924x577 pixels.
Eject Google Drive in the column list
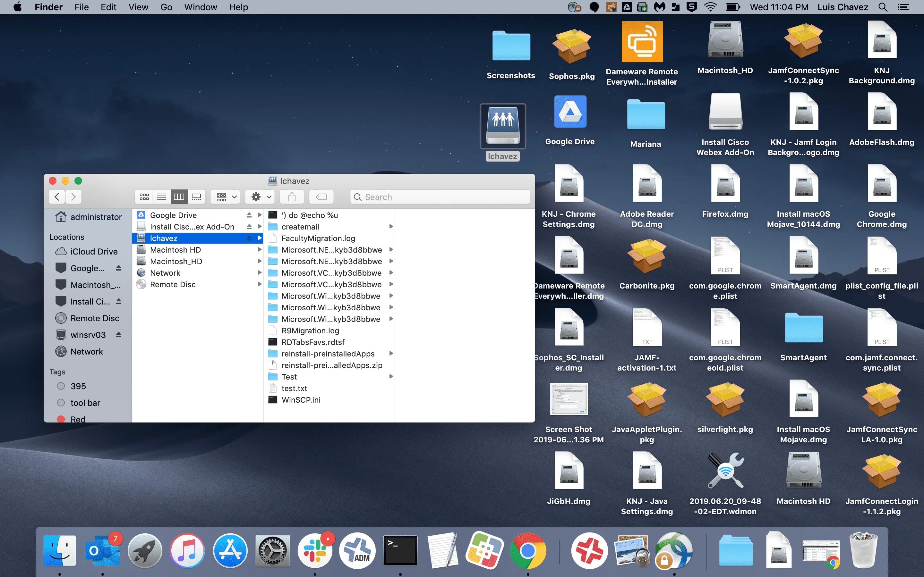249,215
